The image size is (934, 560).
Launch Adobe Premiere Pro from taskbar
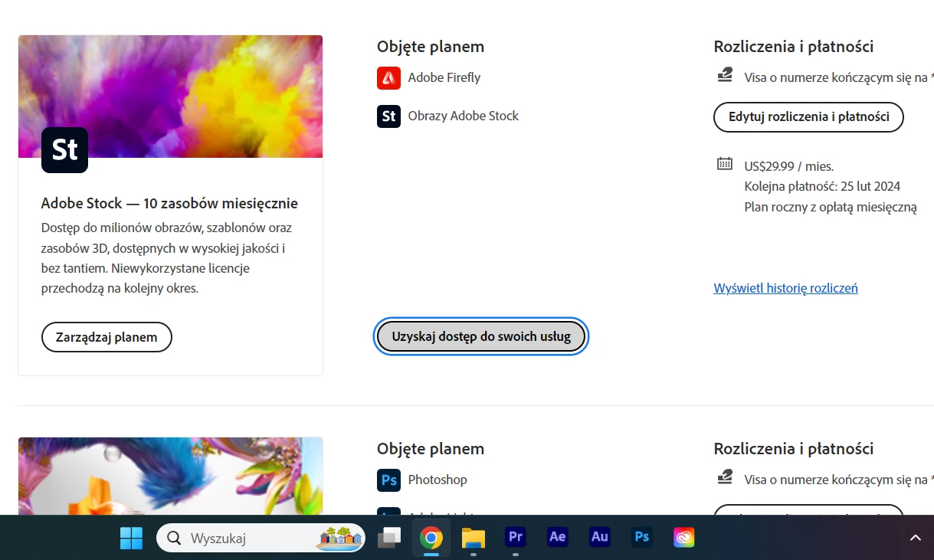click(516, 538)
